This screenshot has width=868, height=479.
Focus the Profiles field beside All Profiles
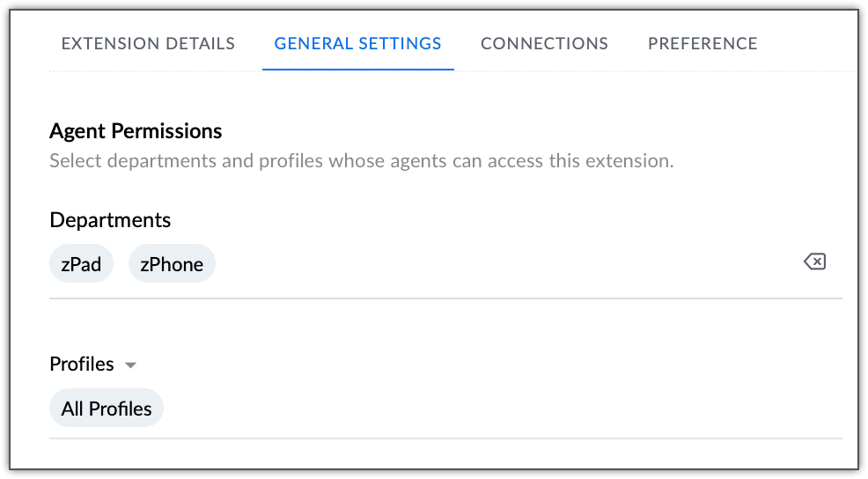click(502, 409)
